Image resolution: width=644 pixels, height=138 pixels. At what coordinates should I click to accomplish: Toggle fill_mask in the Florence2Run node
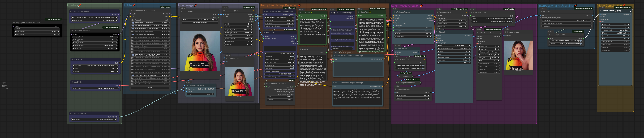[280, 56]
